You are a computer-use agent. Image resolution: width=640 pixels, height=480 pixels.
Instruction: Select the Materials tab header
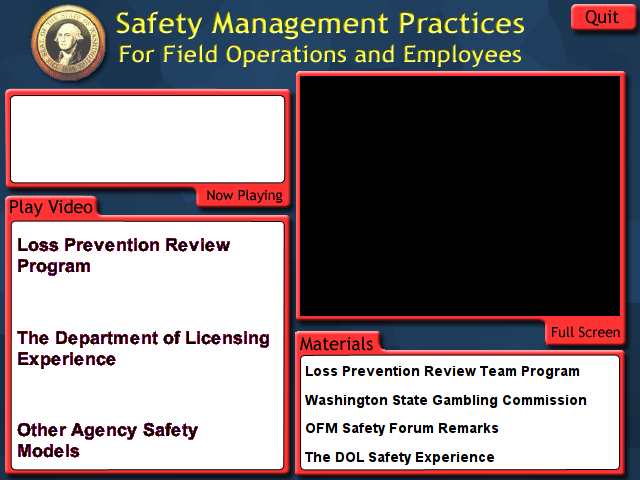click(x=337, y=344)
